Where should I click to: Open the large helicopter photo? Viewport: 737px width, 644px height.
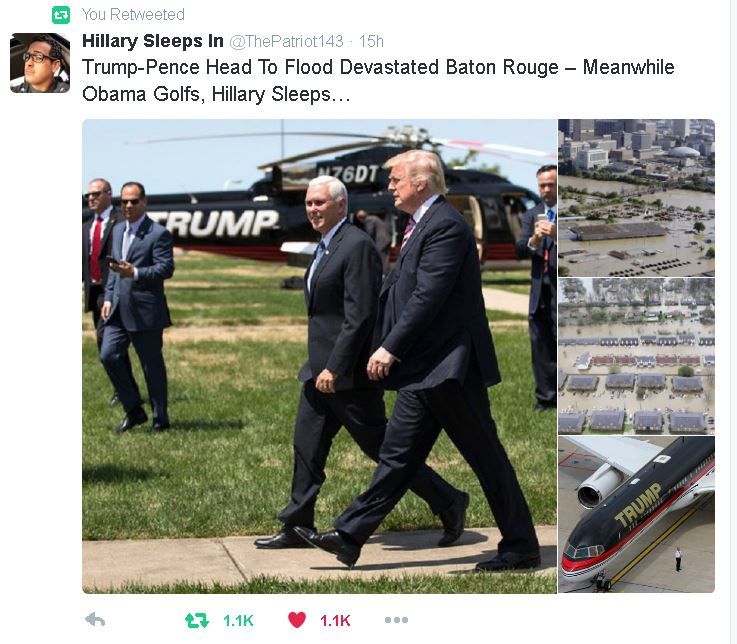click(320, 356)
